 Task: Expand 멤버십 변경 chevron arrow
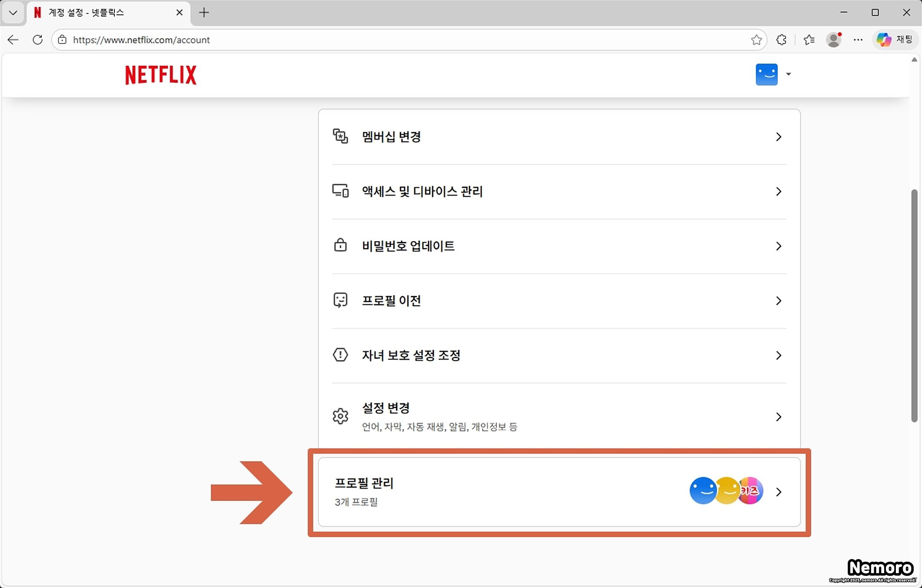tap(778, 137)
